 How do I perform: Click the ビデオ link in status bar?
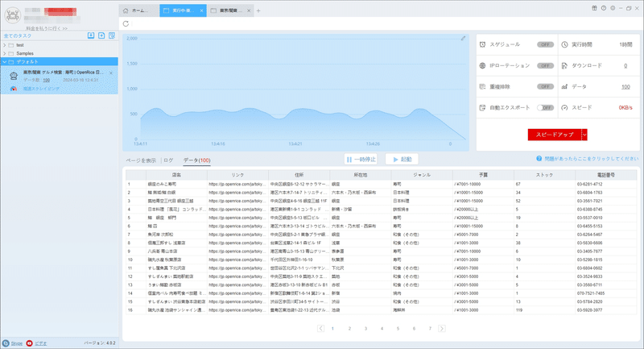41,343
